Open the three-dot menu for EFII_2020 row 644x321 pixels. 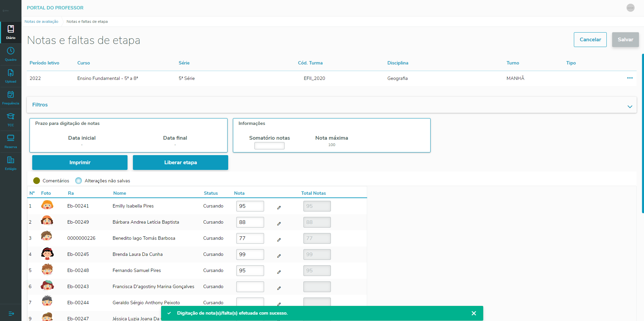pos(630,78)
